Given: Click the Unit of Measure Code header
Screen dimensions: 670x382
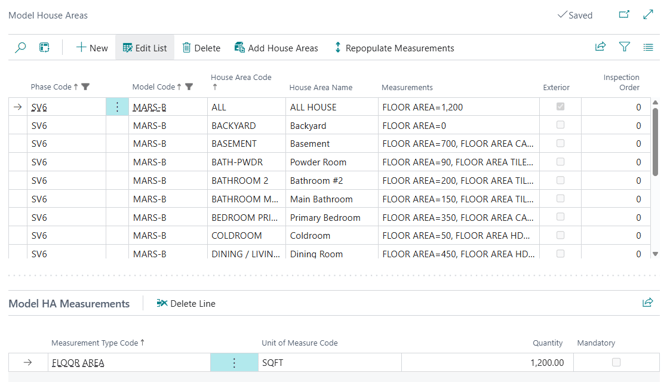Looking at the screenshot, I should click(x=300, y=343).
